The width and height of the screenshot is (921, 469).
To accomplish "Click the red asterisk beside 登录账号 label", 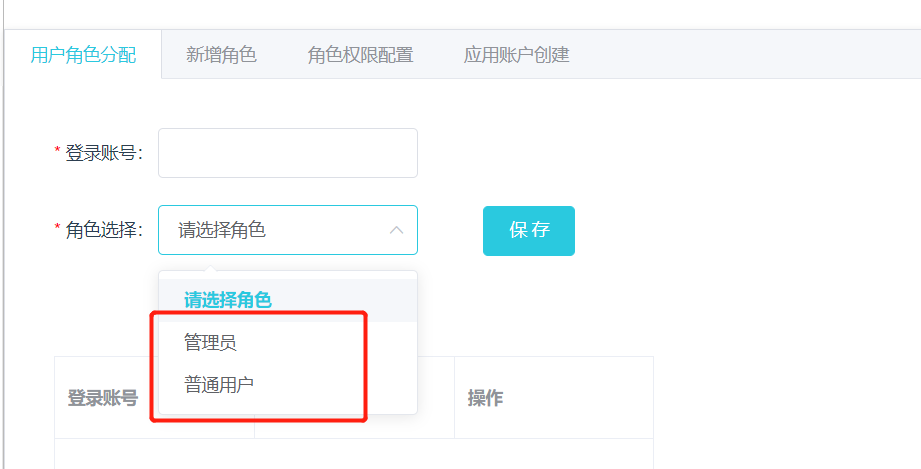I will pyautogui.click(x=57, y=152).
